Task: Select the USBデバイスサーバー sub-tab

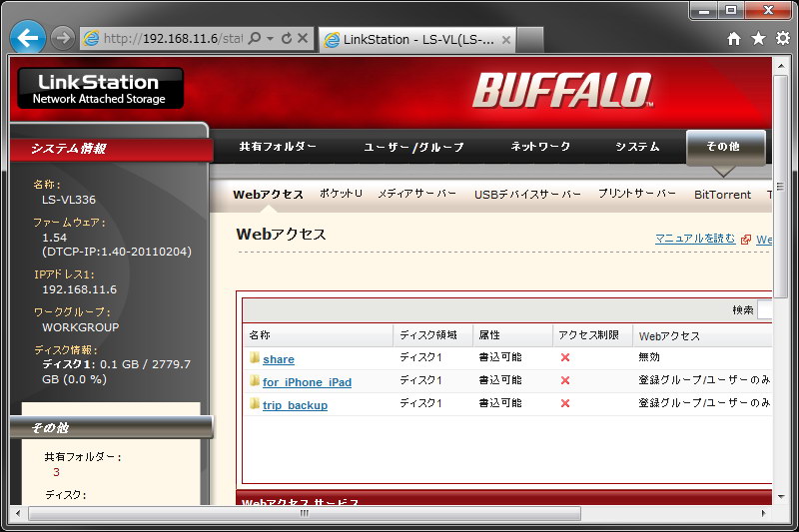Action: point(527,195)
